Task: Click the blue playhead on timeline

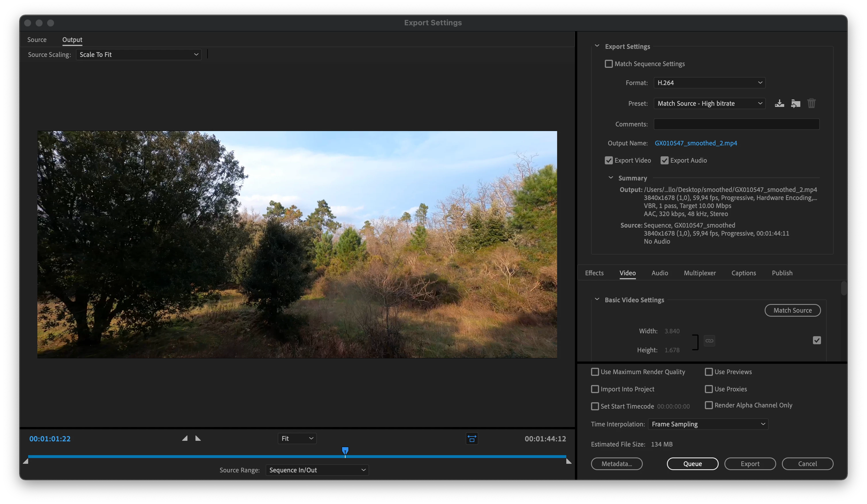Action: pos(345,450)
